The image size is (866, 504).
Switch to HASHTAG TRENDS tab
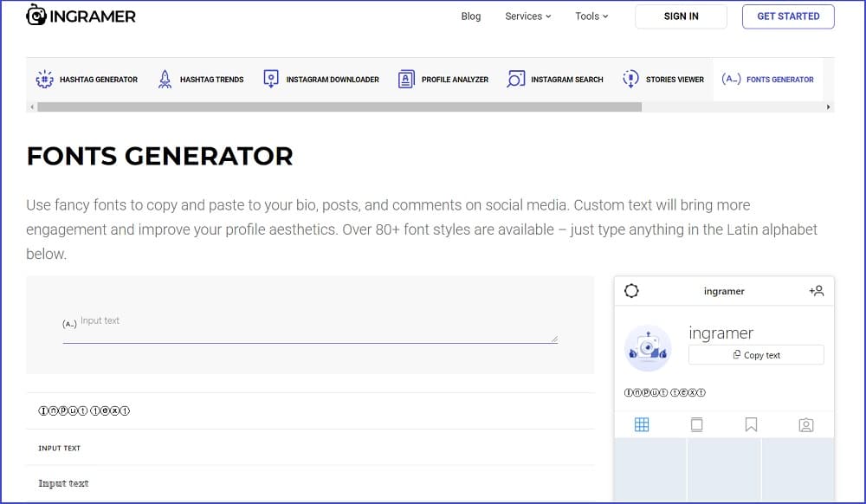point(201,79)
